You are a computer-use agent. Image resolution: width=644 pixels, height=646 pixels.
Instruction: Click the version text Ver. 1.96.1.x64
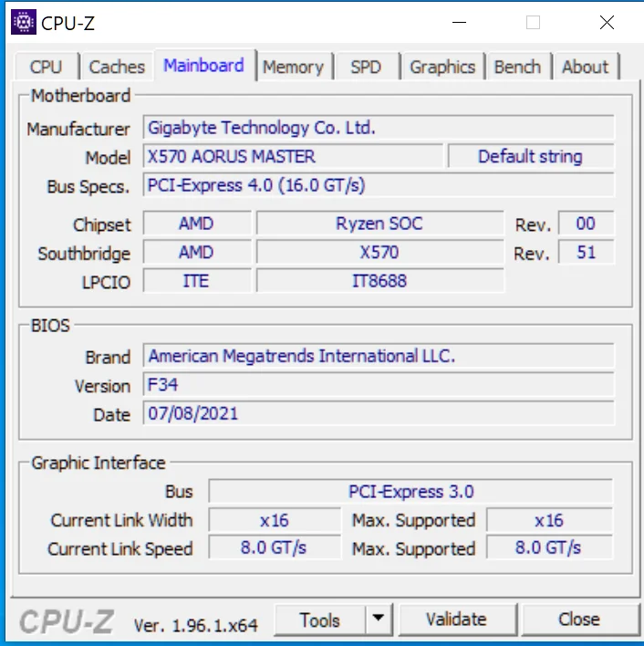196,625
